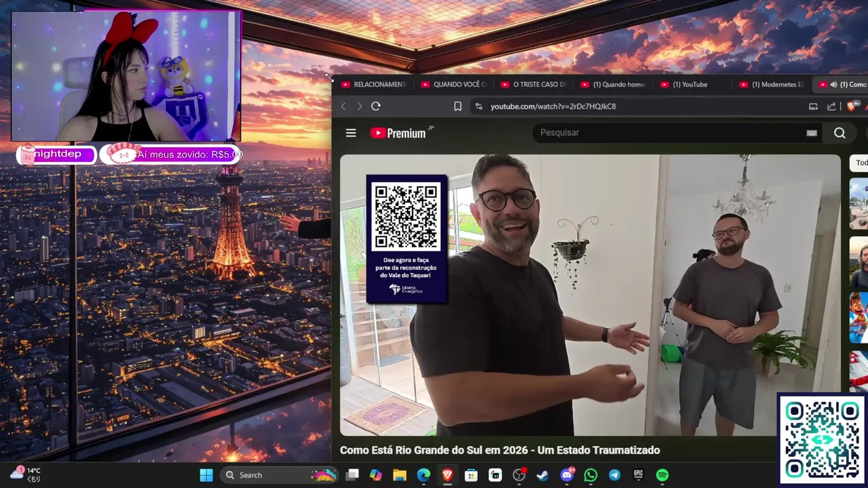Switch to Brave browser on taskbar
This screenshot has height=488, width=868.
click(447, 475)
